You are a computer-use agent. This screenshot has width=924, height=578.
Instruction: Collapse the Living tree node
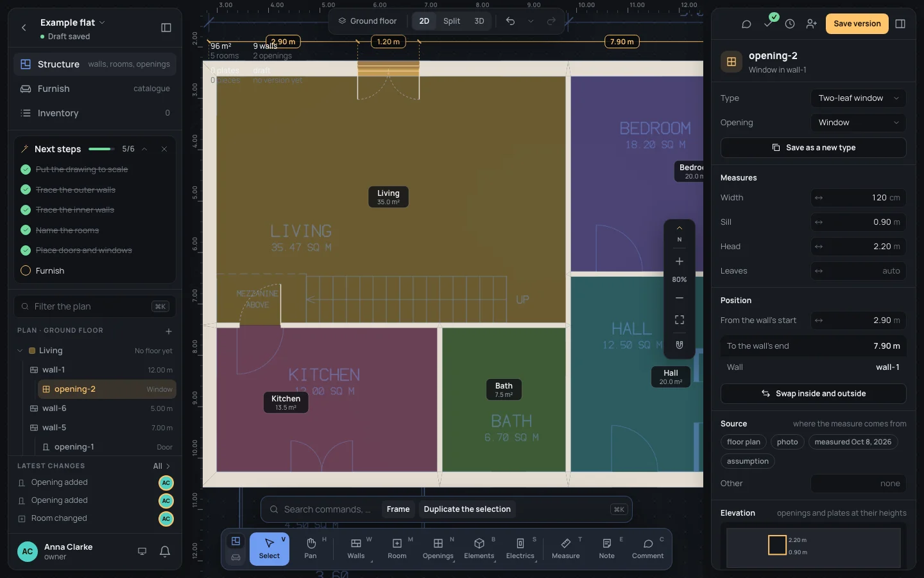(20, 351)
